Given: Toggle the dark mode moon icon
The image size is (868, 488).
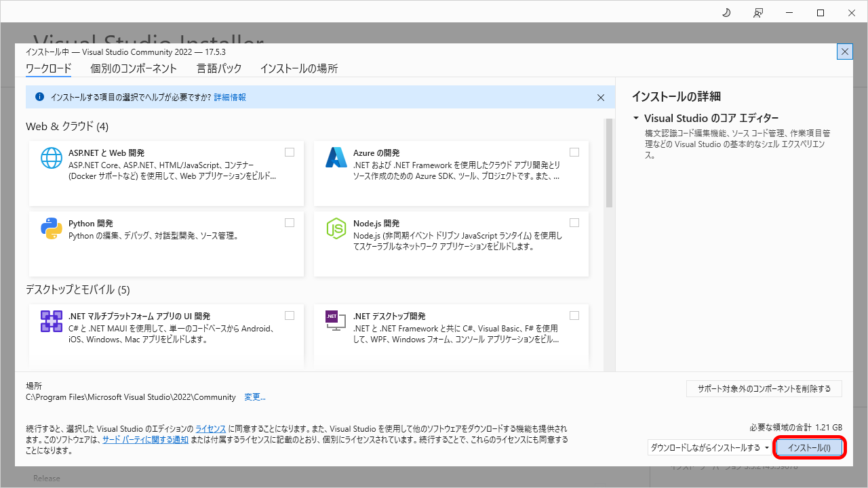Looking at the screenshot, I should coord(726,13).
